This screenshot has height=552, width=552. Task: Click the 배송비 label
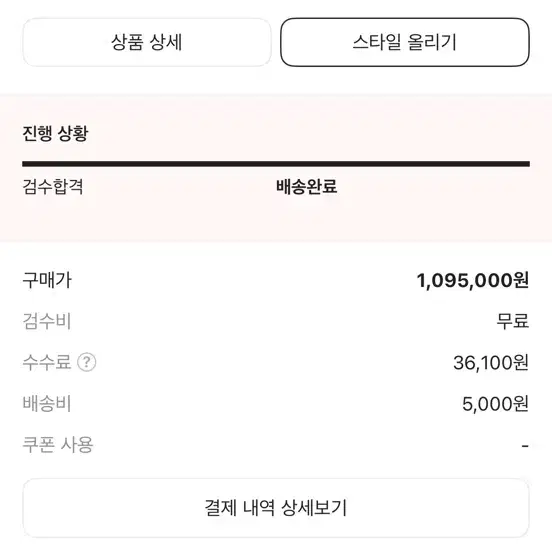pyautogui.click(x=47, y=403)
